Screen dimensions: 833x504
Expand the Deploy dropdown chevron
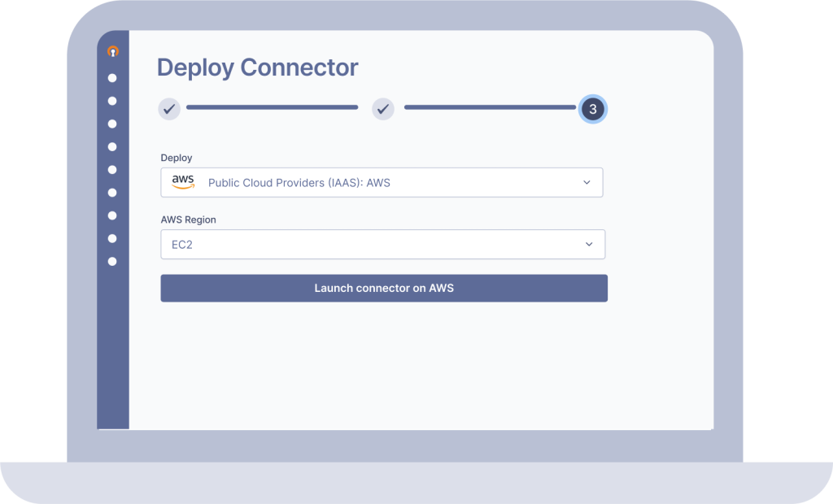pyautogui.click(x=587, y=183)
